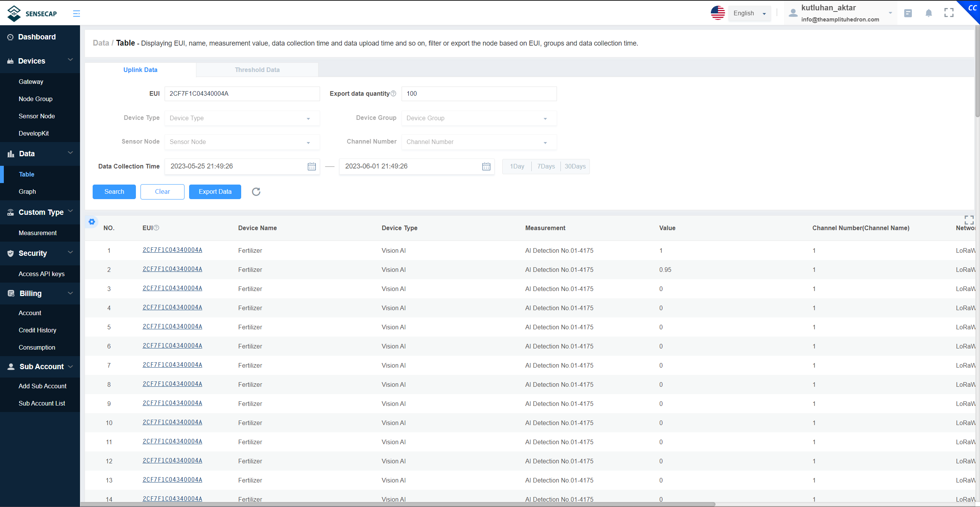
Task: Select the 7Days time range option
Action: click(546, 166)
